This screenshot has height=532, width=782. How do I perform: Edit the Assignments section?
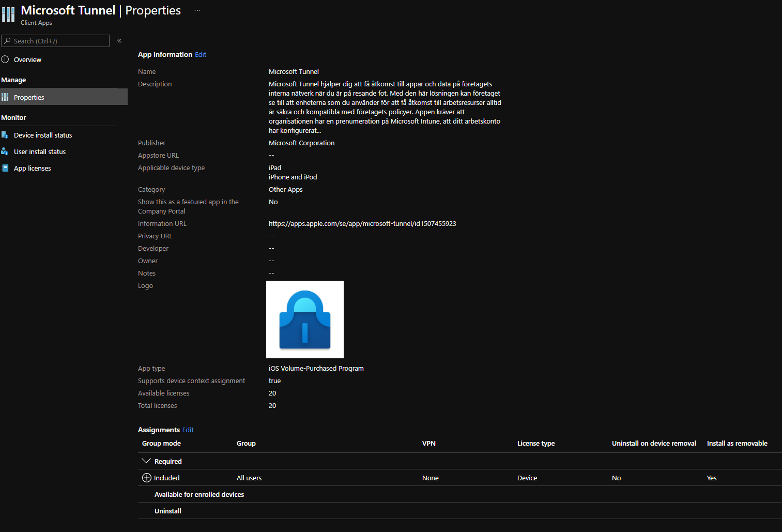coord(188,430)
